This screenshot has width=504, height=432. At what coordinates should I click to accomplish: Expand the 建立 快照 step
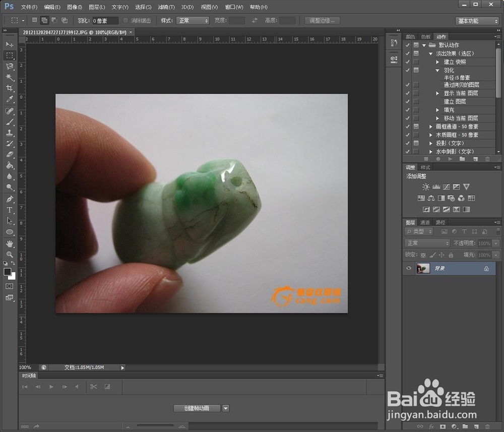[x=437, y=61]
